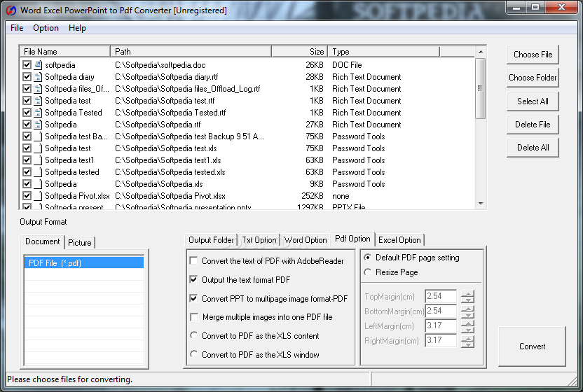
Task: Select the path C:\Softpedia\Softpedia test1.xls
Action: (168, 160)
